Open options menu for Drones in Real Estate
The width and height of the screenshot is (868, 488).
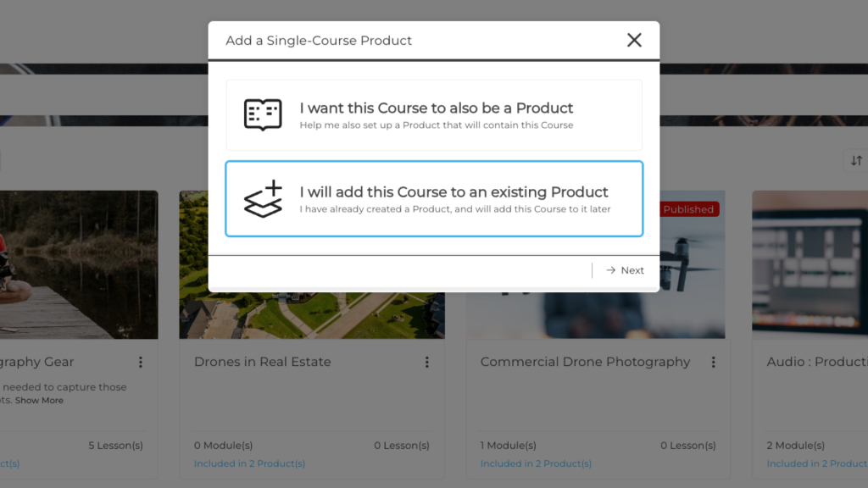click(427, 363)
